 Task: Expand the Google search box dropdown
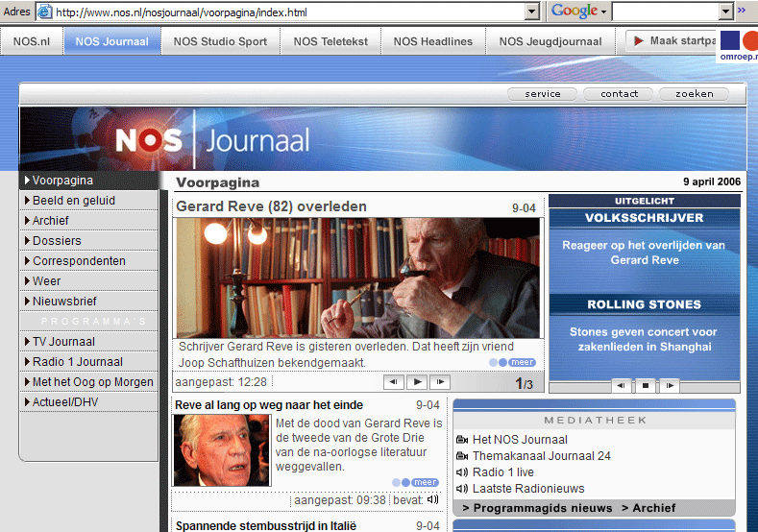[725, 12]
